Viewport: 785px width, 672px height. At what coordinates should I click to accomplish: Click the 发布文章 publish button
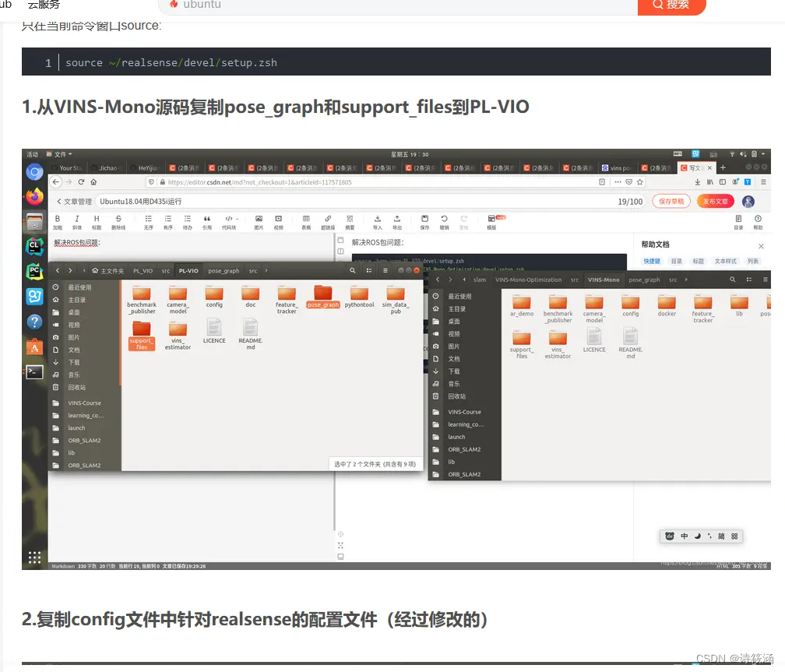pos(716,200)
